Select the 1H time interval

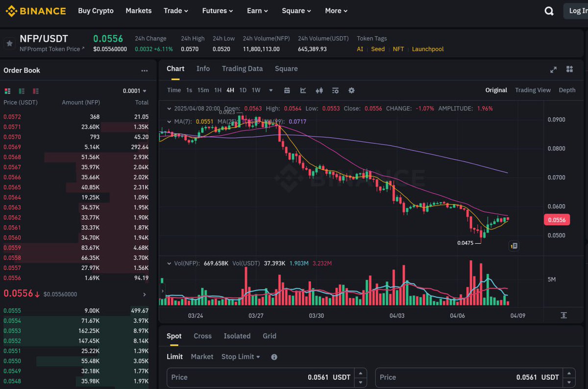pyautogui.click(x=218, y=90)
